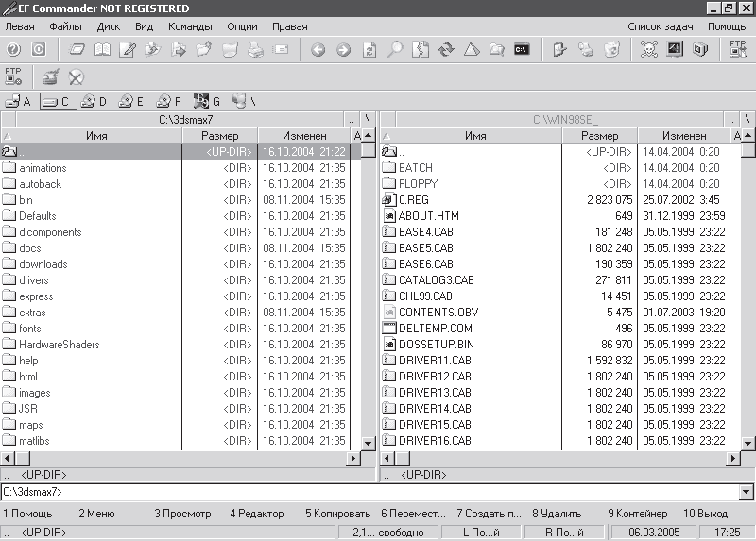Switch to the network drive G
The width and height of the screenshot is (756, 541).
pos(207,101)
